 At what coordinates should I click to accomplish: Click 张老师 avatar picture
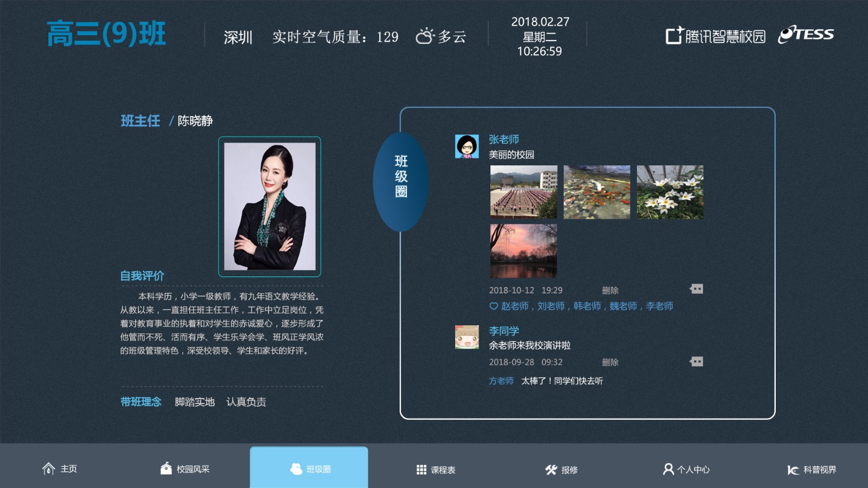(467, 146)
